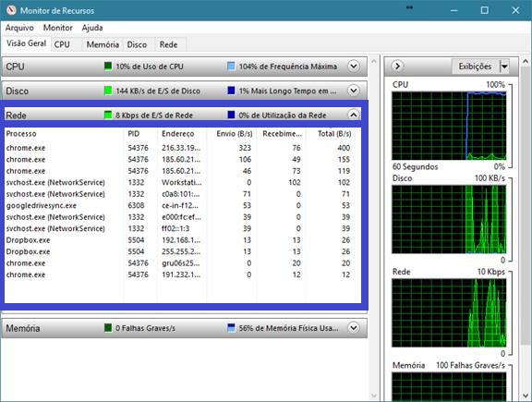Open the Exibições dropdown arrow
The image size is (532, 402).
[504, 67]
